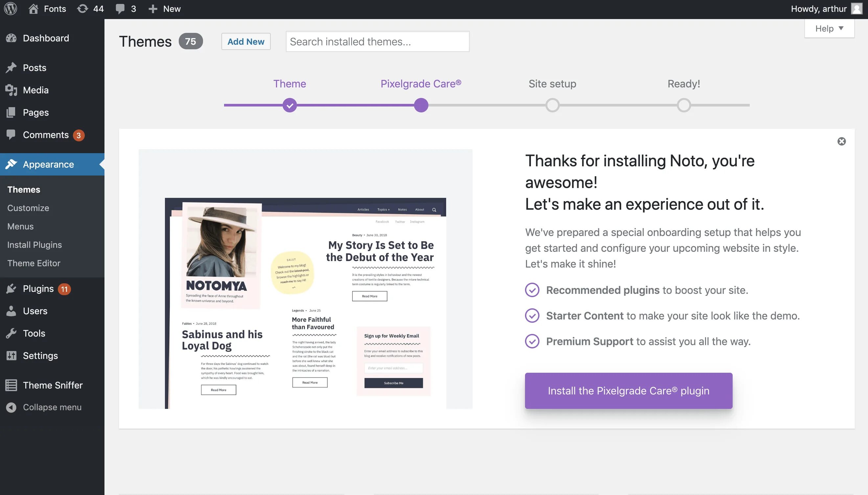The height and width of the screenshot is (495, 868).
Task: Open Fonts management page
Action: 55,8
